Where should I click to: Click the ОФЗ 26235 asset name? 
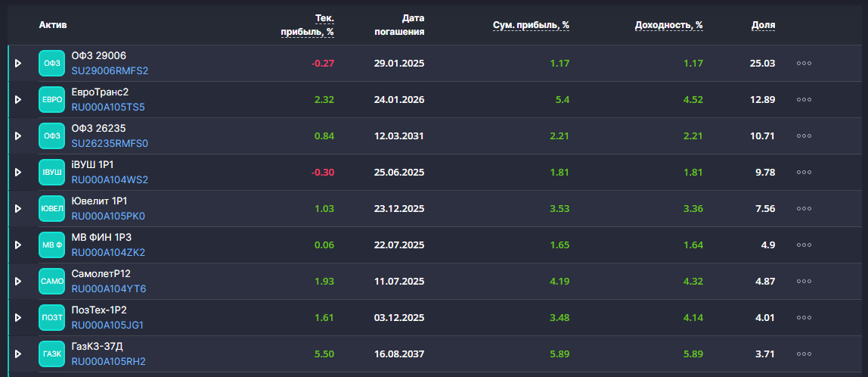[x=99, y=128]
